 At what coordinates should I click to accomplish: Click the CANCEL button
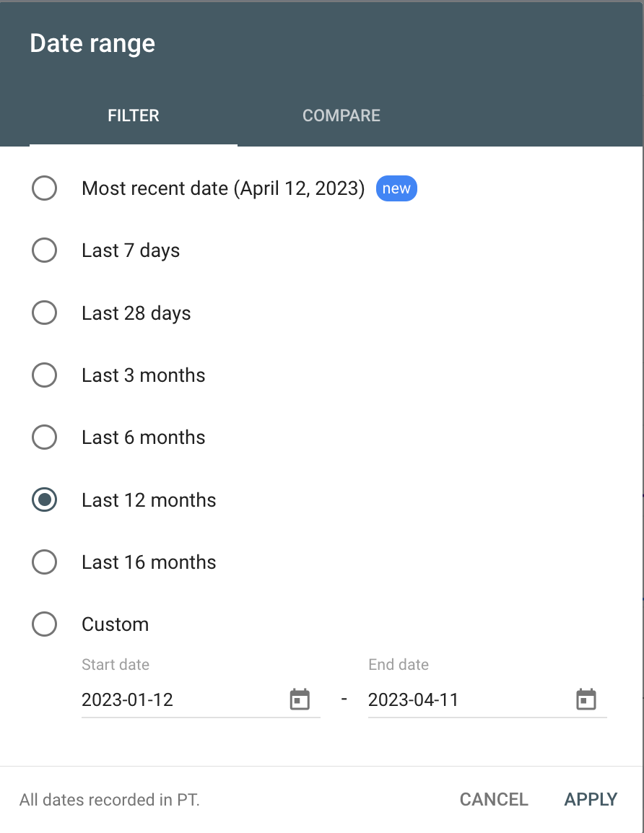(493, 799)
